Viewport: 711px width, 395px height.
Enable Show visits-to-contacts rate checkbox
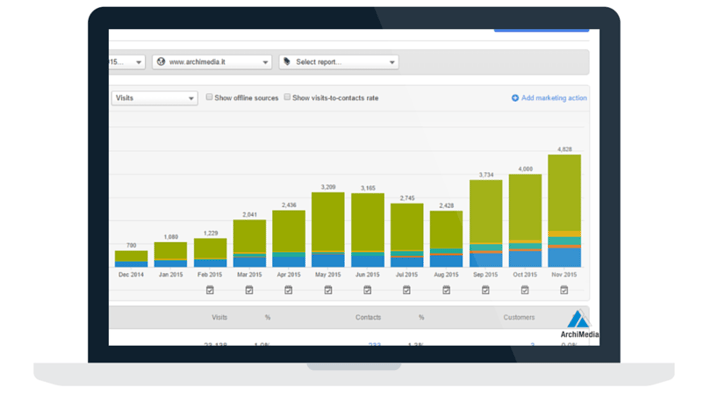(x=287, y=97)
